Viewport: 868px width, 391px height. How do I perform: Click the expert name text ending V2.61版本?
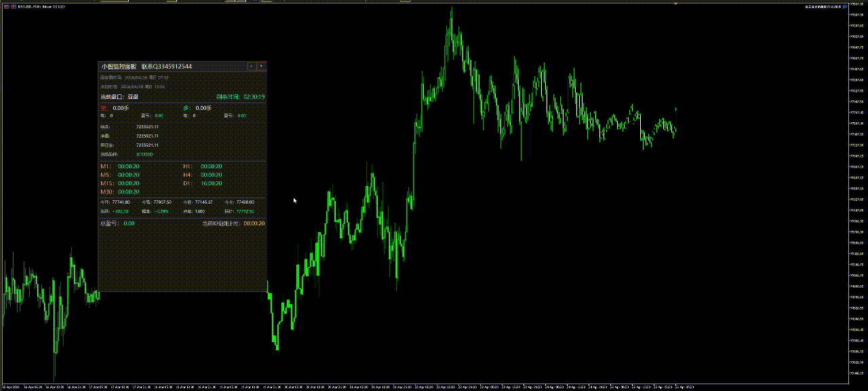pos(823,6)
